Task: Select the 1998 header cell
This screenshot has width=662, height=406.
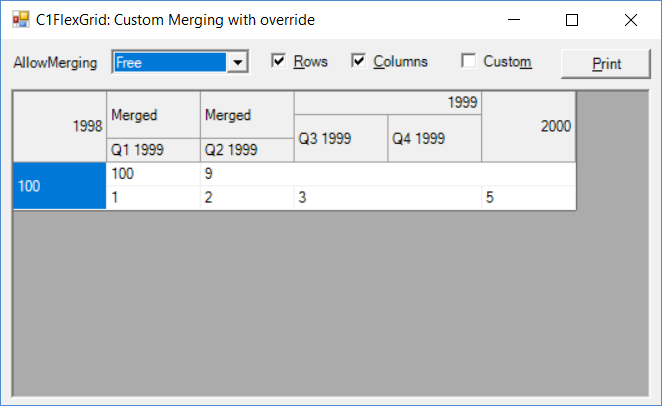Action: pos(60,126)
